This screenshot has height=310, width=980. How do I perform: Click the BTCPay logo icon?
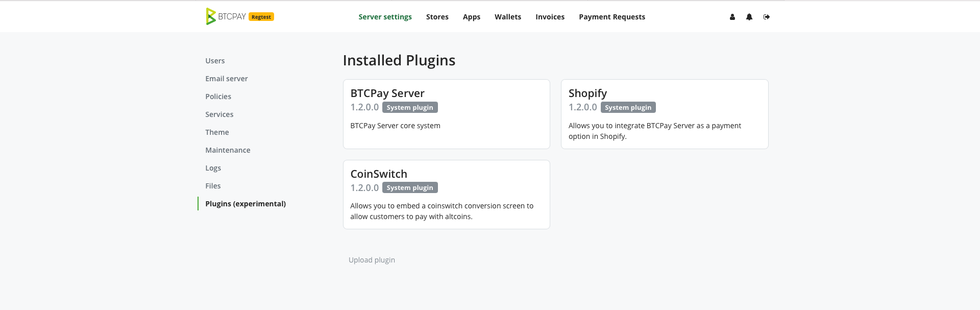[x=210, y=16]
